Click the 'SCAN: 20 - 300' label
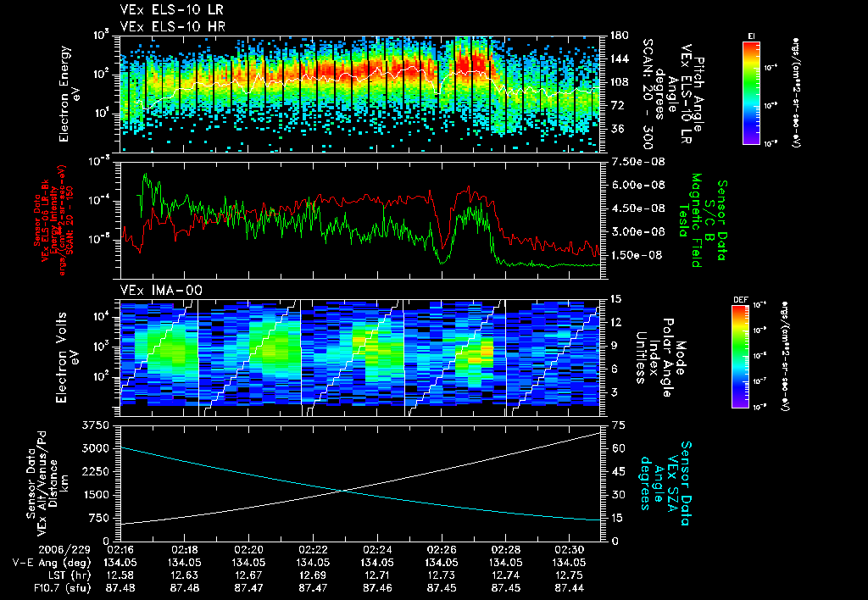868x600 pixels. point(648,94)
